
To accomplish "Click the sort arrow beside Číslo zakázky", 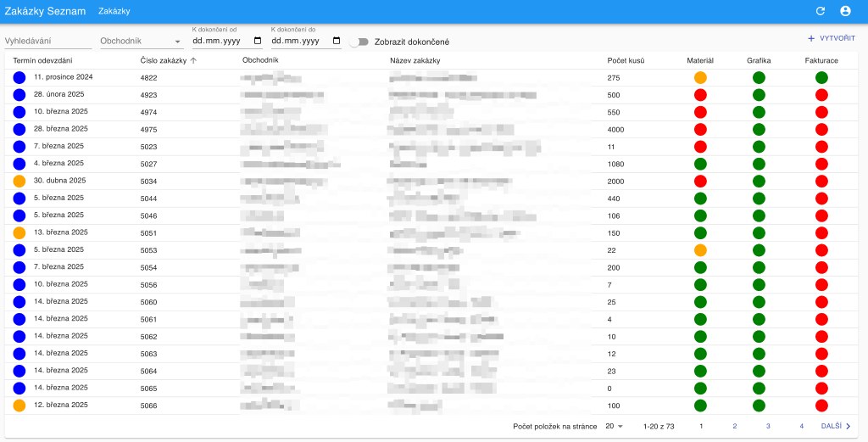I will pyautogui.click(x=193, y=60).
